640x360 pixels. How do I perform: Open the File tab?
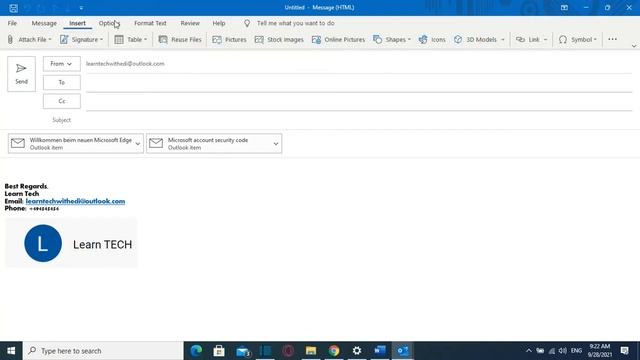point(12,23)
